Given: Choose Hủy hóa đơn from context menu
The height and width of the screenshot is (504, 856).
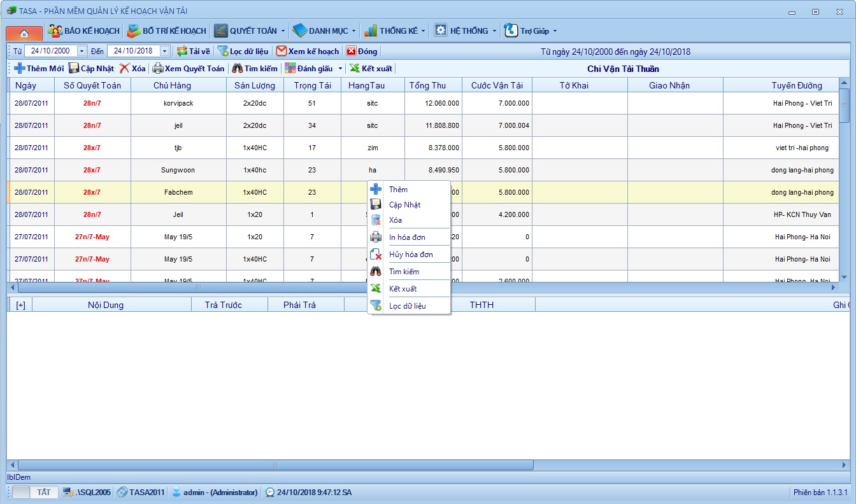Looking at the screenshot, I should pyautogui.click(x=411, y=255).
